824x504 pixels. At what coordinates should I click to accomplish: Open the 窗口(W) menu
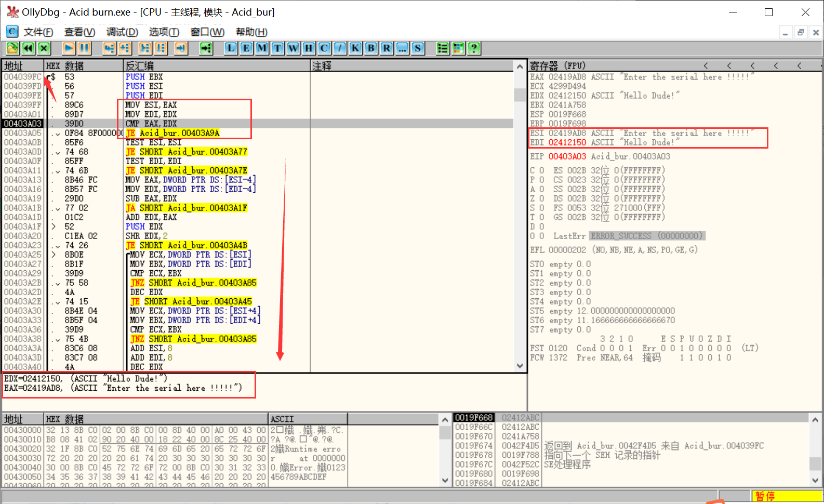207,32
